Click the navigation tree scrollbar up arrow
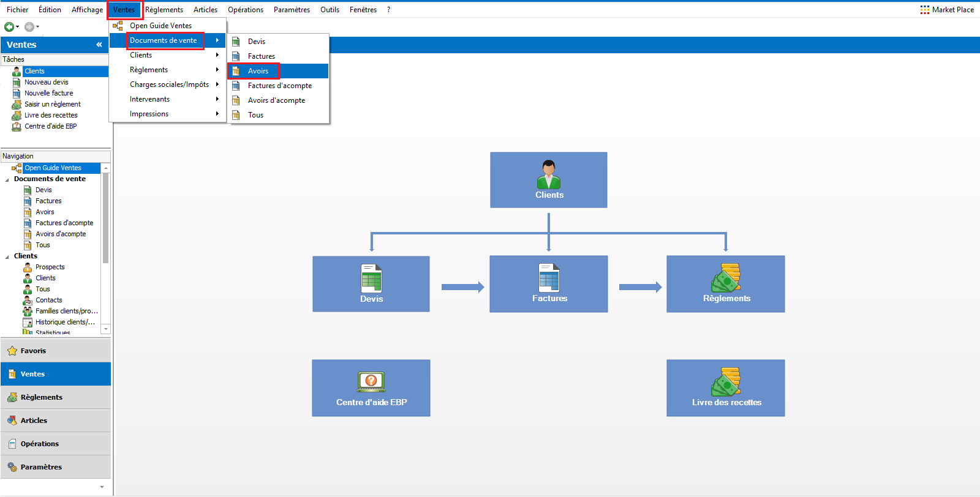980x497 pixels. (106, 168)
